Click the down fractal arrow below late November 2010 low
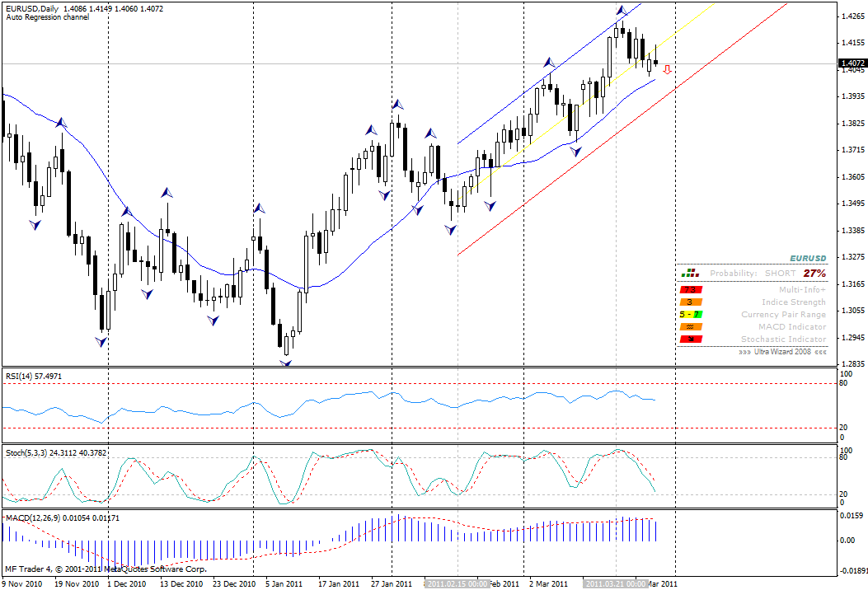The image size is (868, 590). pyautogui.click(x=101, y=342)
